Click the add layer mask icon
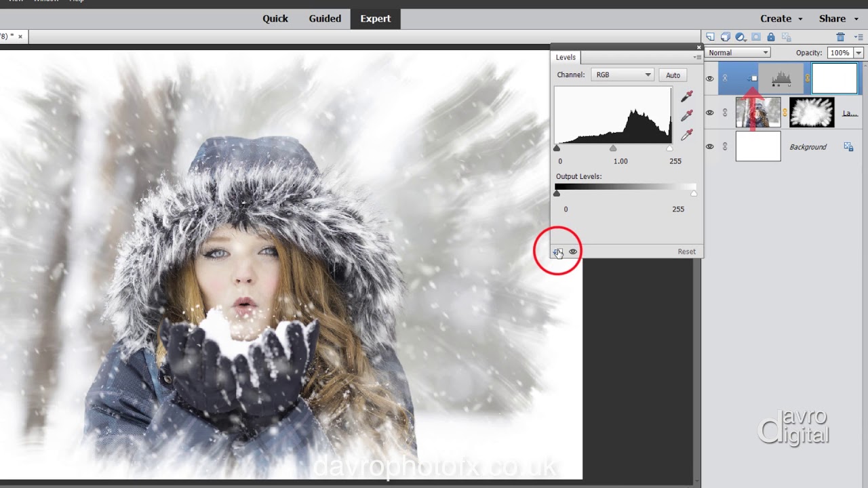The image size is (868, 488). (755, 37)
